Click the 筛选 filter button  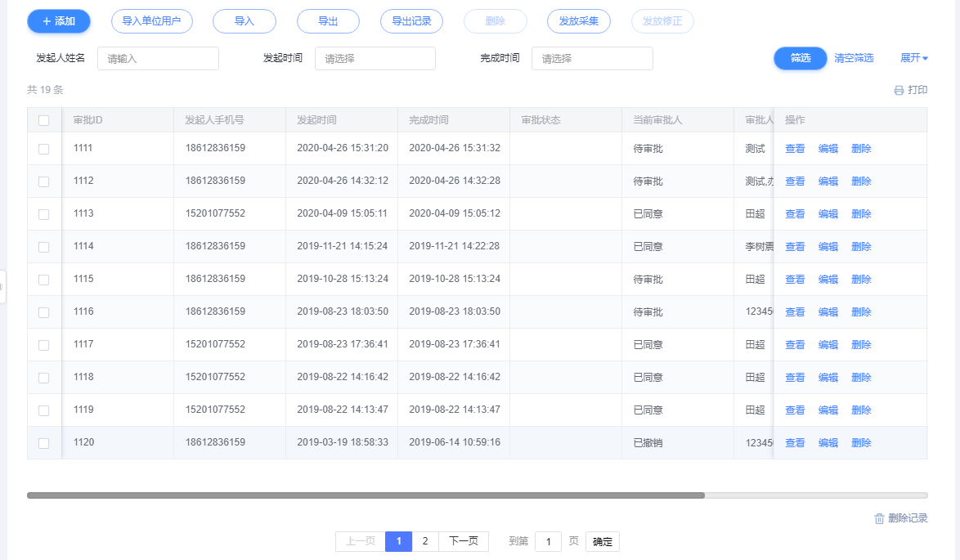pyautogui.click(x=800, y=58)
